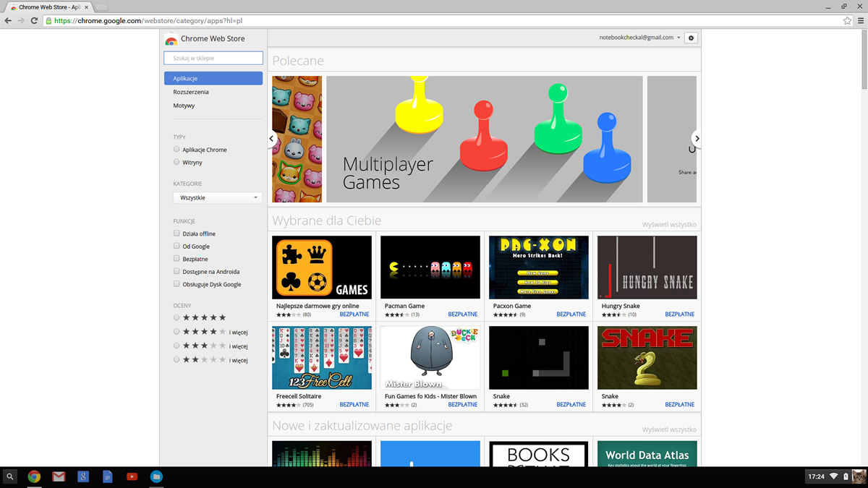Open the Pacxon Game thumbnail
The image size is (868, 488).
539,267
